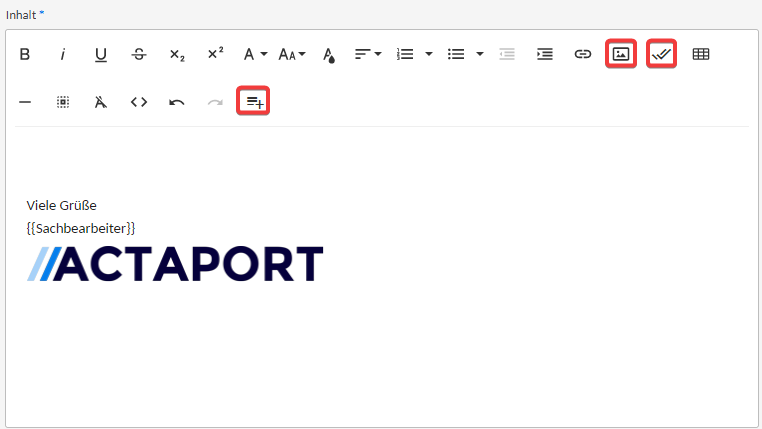Click the Inhalt field label
The width and height of the screenshot is (762, 429).
(x=21, y=15)
